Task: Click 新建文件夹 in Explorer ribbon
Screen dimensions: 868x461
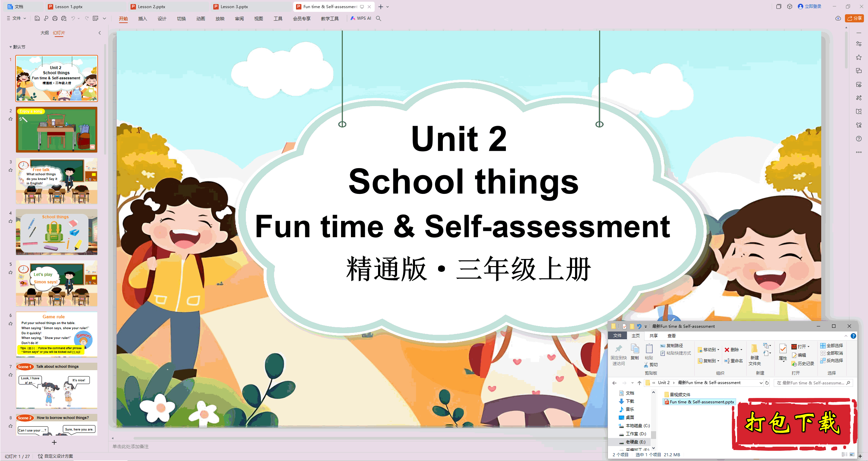Action: point(755,355)
